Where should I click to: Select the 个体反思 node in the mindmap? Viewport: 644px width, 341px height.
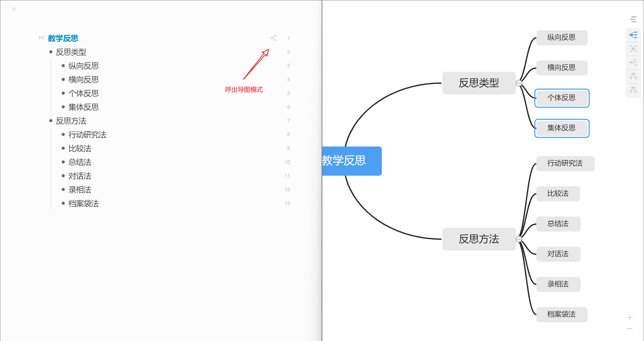561,98
